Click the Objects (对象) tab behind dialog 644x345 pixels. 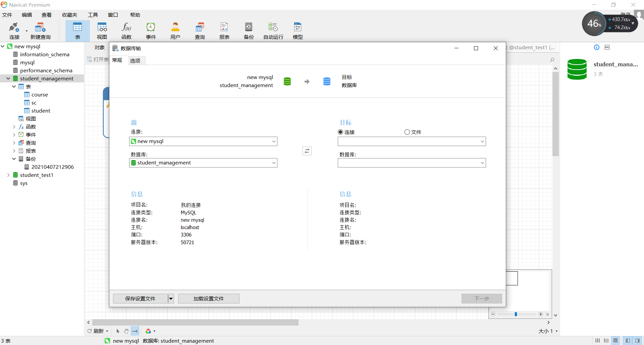(x=100, y=48)
